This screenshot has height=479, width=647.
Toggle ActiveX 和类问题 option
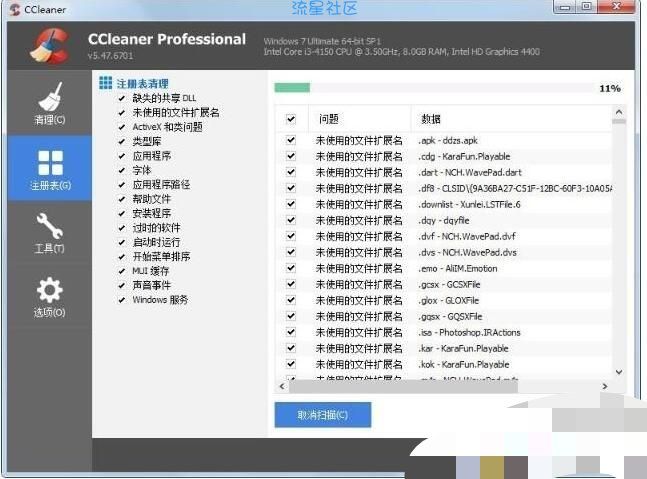point(122,127)
